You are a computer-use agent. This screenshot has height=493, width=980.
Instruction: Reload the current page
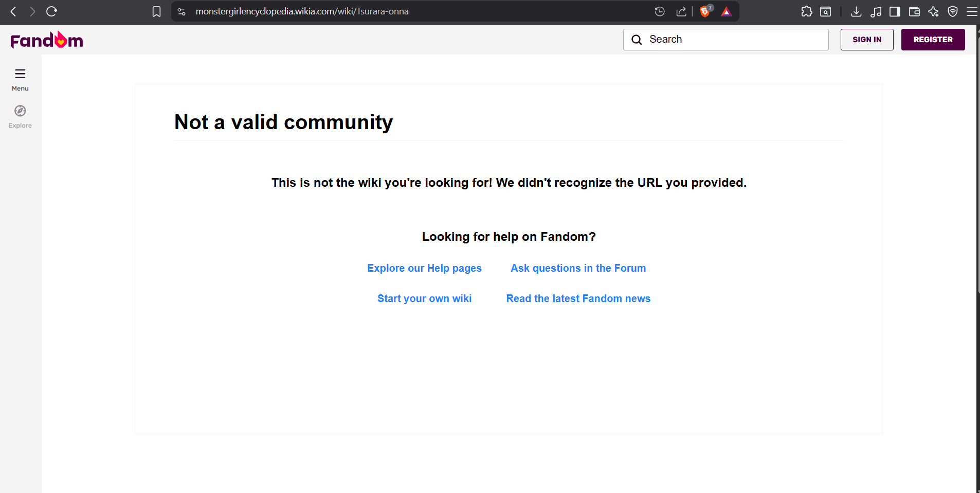[x=51, y=11]
